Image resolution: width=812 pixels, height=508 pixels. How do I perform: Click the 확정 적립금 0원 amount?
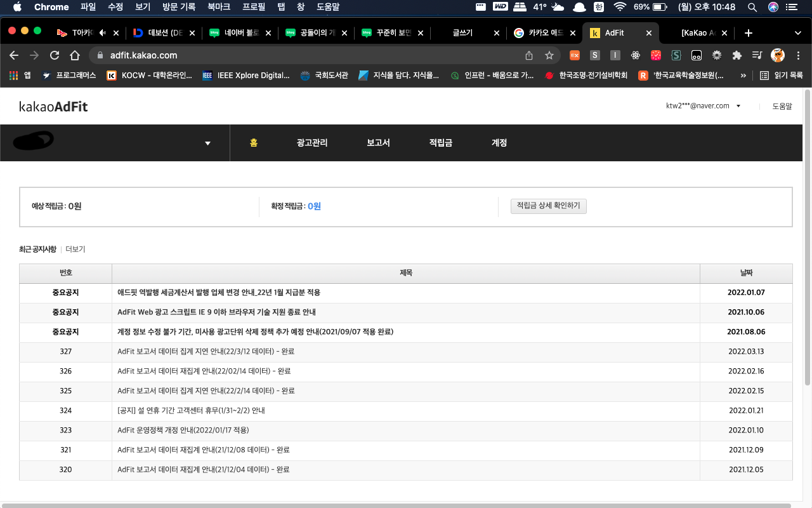(314, 206)
